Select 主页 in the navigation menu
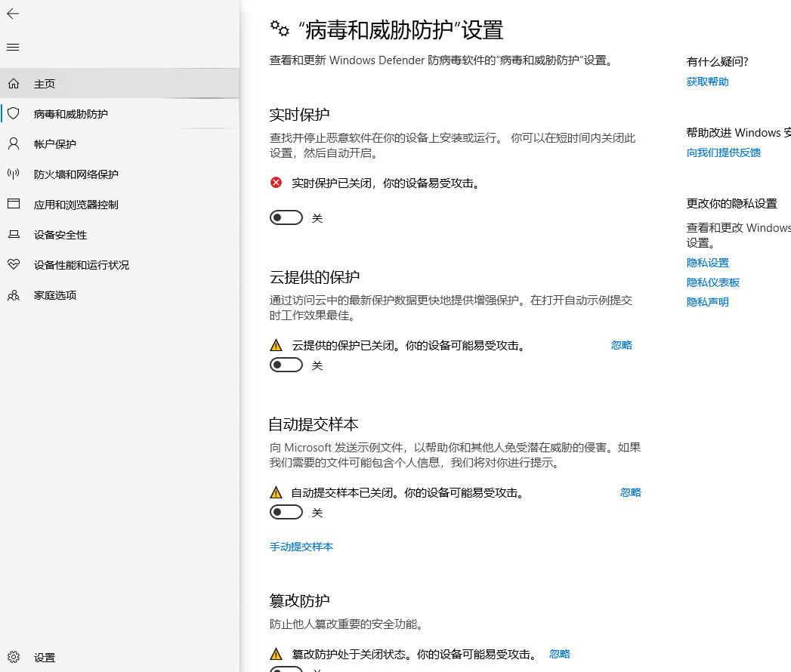This screenshot has width=791, height=672. 45,83
